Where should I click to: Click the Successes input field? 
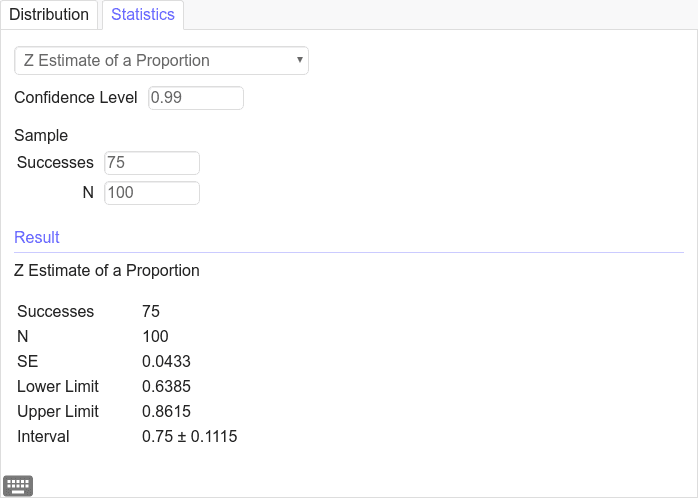pos(152,163)
